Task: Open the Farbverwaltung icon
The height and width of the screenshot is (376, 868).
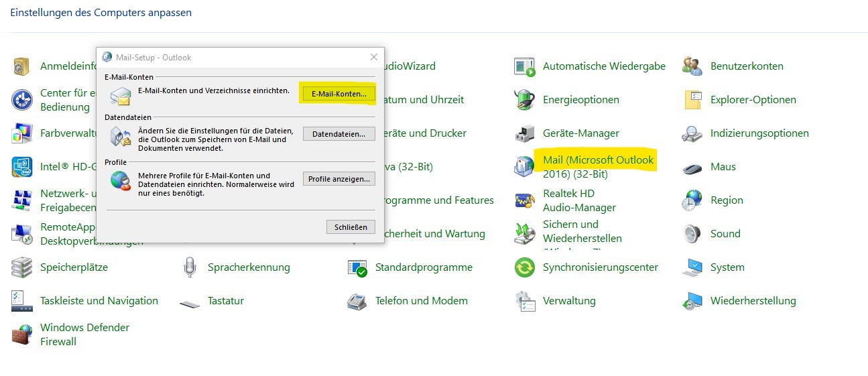Action: [x=22, y=133]
